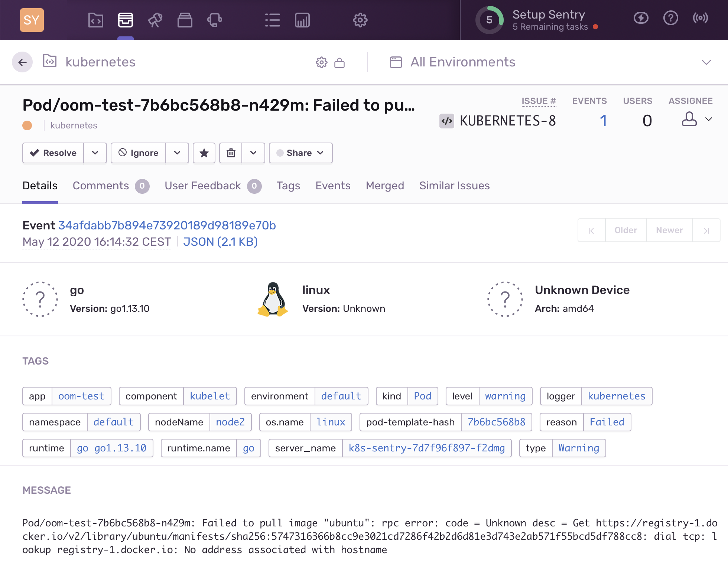The width and height of the screenshot is (728, 565).
Task: Open the JSON (2.1 KB) link
Action: tap(220, 242)
